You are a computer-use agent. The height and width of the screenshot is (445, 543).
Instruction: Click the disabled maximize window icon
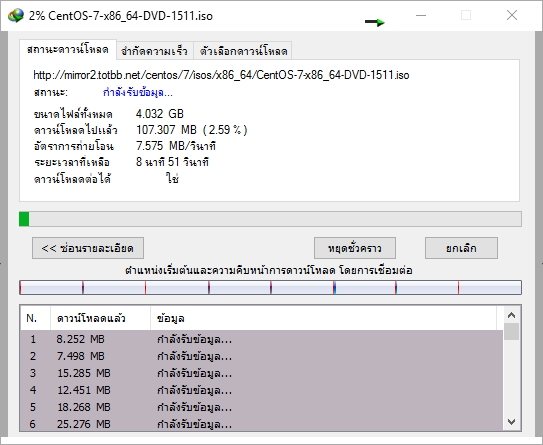[x=466, y=15]
